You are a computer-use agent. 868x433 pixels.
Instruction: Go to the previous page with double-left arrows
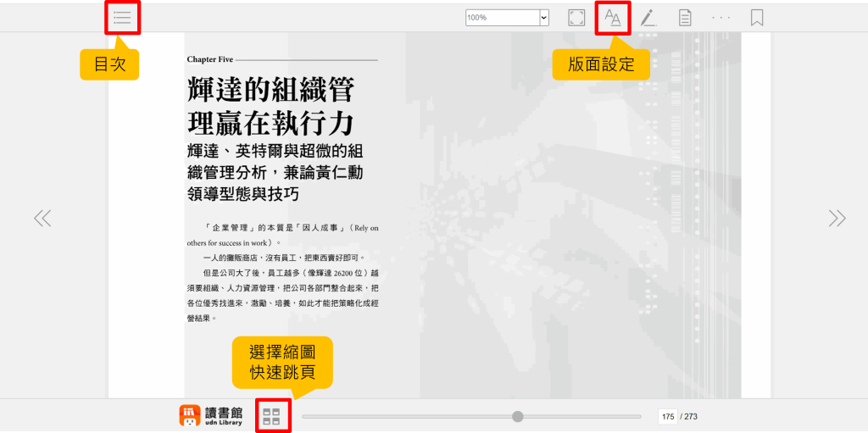tap(42, 218)
